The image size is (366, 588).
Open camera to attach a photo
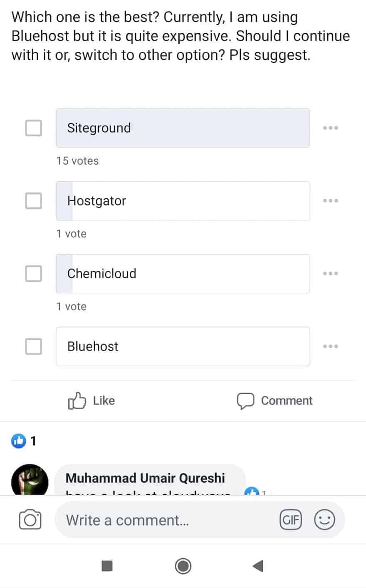coord(30,520)
